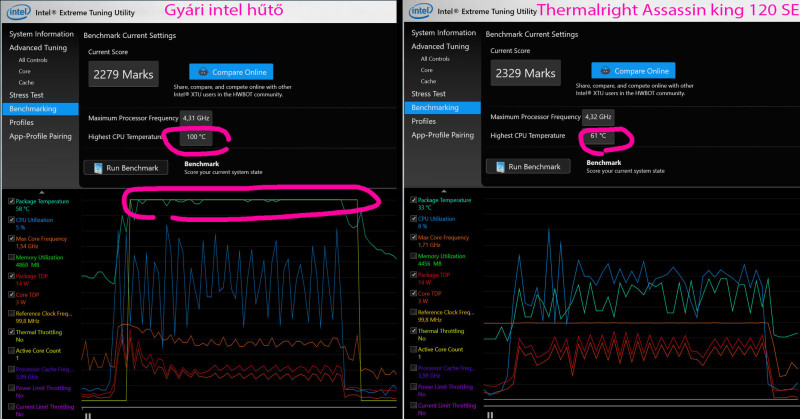Click the 4,31 GHz frequency value
The image size is (800, 419).
coord(196,118)
